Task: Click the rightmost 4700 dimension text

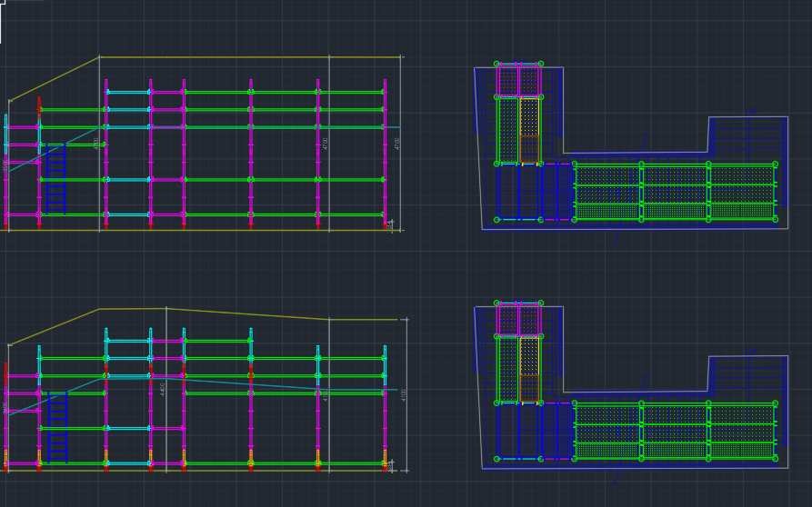Action: 397,144
